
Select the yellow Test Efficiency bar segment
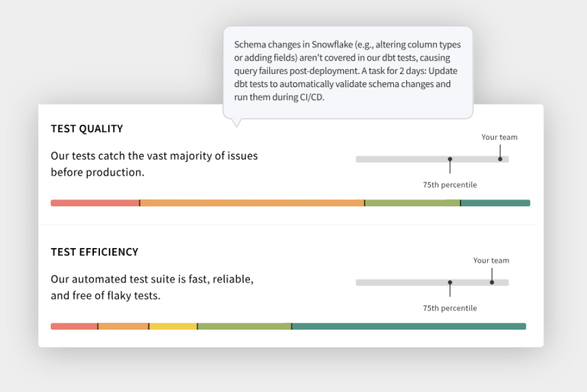pos(173,327)
